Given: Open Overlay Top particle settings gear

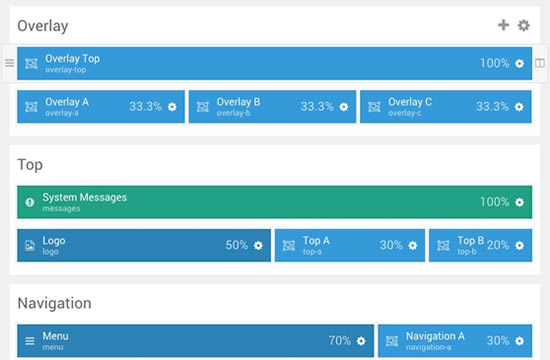Looking at the screenshot, I should (519, 64).
